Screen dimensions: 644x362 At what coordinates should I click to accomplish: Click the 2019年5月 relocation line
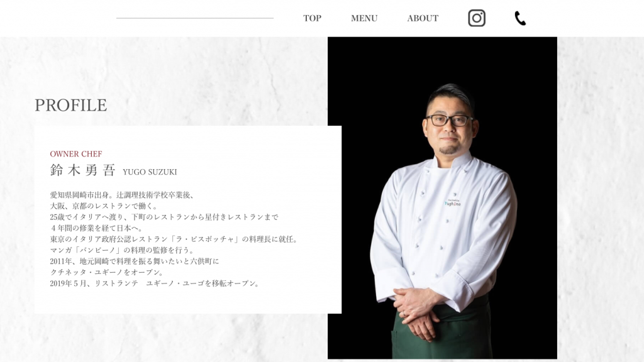[155, 283]
